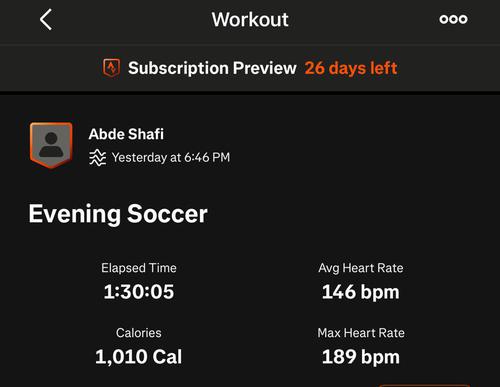Tap the Yesterday at 6:46 PM timestamp
Viewport: 500px width, 387px height.
click(x=171, y=157)
